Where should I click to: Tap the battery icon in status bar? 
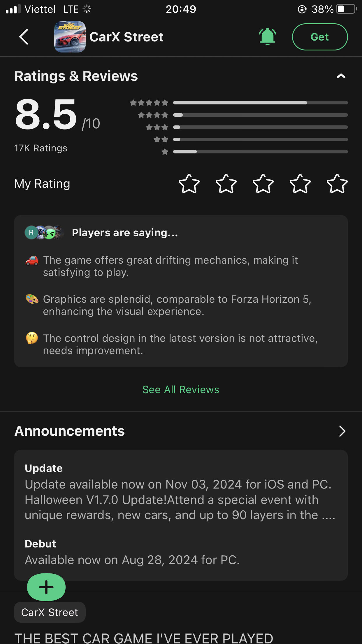coord(346,9)
